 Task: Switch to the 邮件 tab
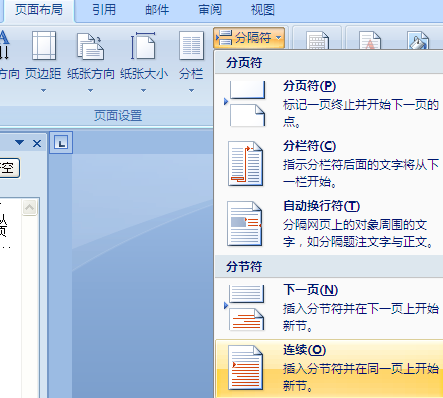(x=157, y=10)
